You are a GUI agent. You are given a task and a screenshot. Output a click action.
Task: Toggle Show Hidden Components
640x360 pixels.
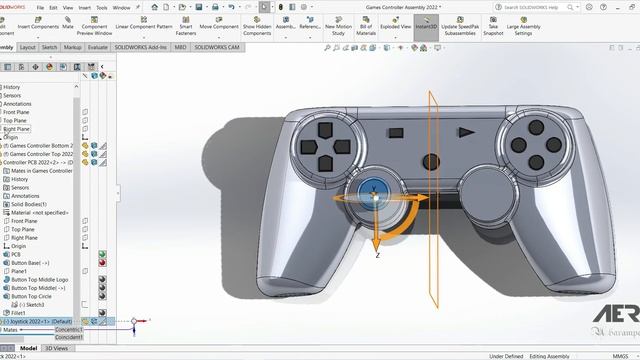coord(257,26)
